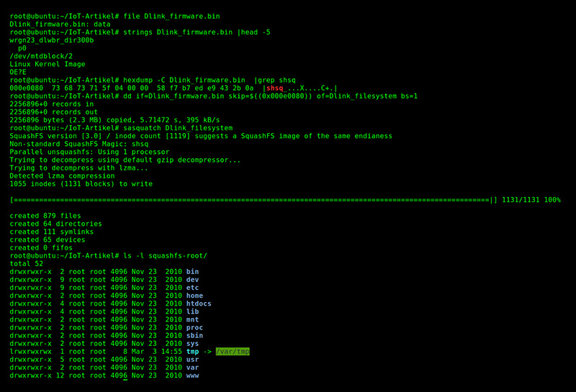Screen dimensions: 576x392
Task: Click the '2256896 bytes (2.3 MB) copied' line
Action: (114, 120)
